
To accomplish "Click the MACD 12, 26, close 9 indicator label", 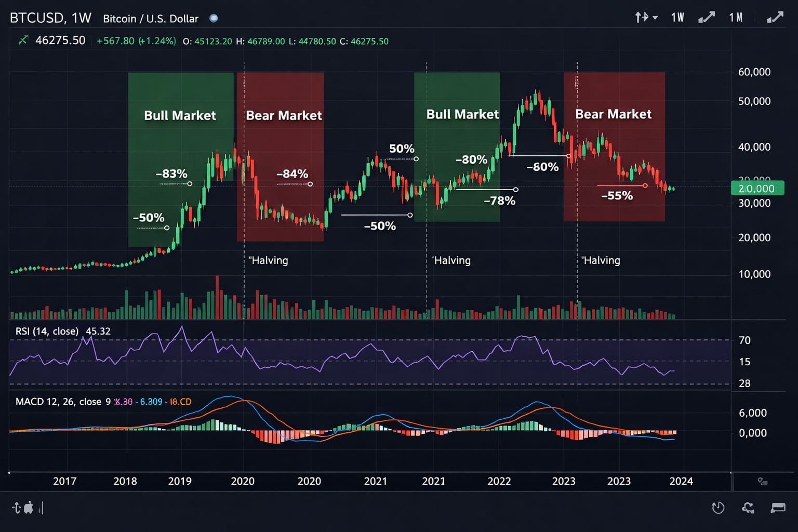I will [63, 402].
